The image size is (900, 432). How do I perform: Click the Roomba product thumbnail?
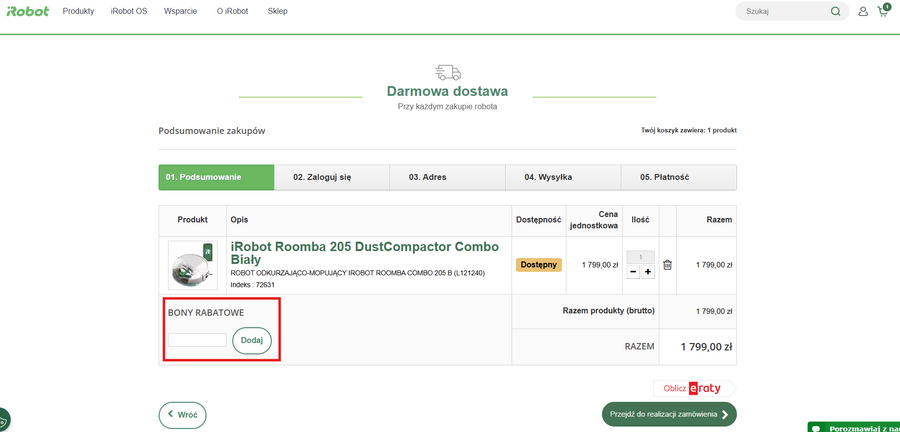[192, 265]
